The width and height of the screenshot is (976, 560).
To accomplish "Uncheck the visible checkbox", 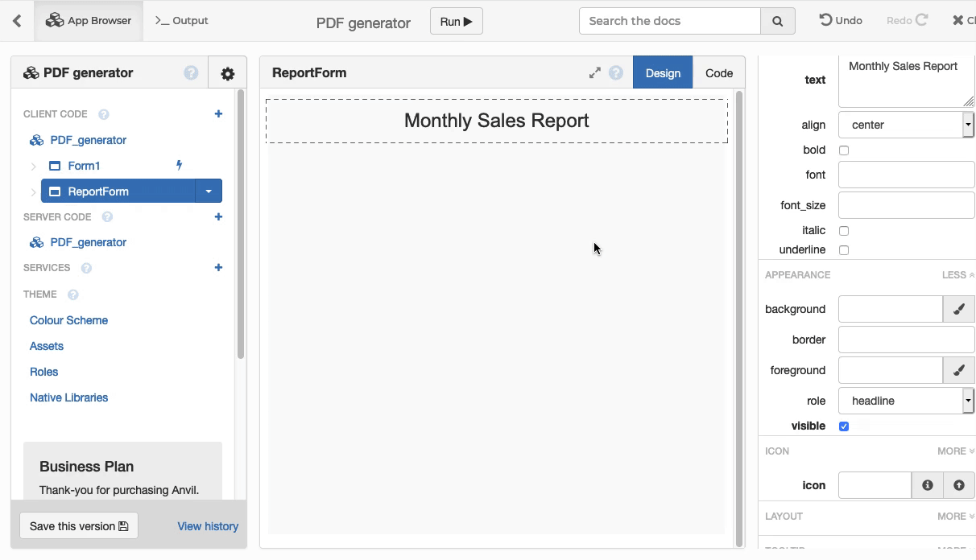I will pos(844,426).
